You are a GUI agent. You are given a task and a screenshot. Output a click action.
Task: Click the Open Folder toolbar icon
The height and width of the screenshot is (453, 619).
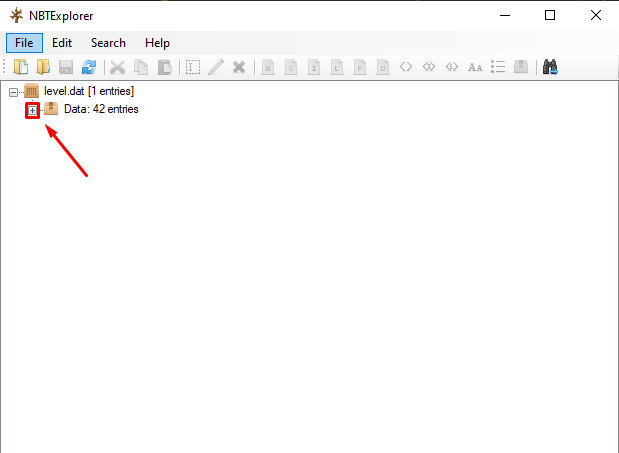click(x=43, y=67)
